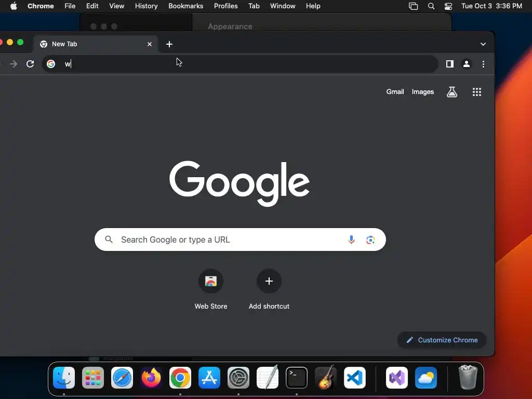Click the Customize Chrome button

click(x=442, y=340)
